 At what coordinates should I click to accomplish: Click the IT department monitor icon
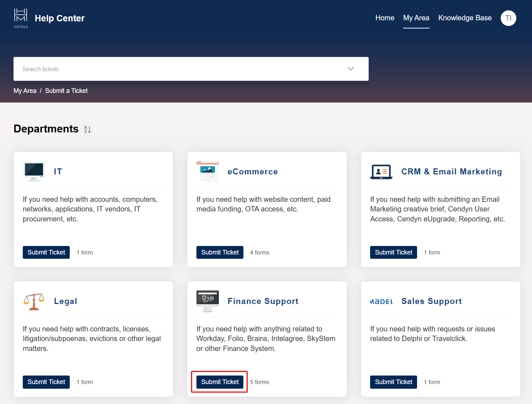click(34, 172)
